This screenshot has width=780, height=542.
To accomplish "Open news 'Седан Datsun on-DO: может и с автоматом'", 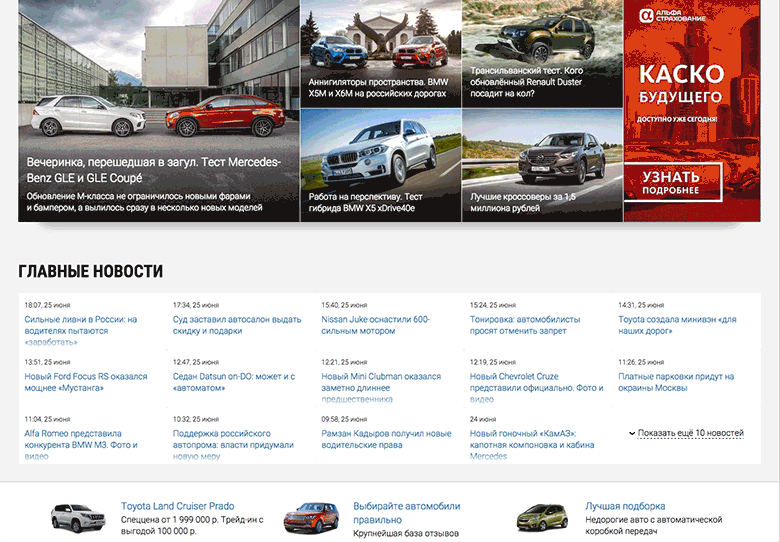I will pos(234,382).
